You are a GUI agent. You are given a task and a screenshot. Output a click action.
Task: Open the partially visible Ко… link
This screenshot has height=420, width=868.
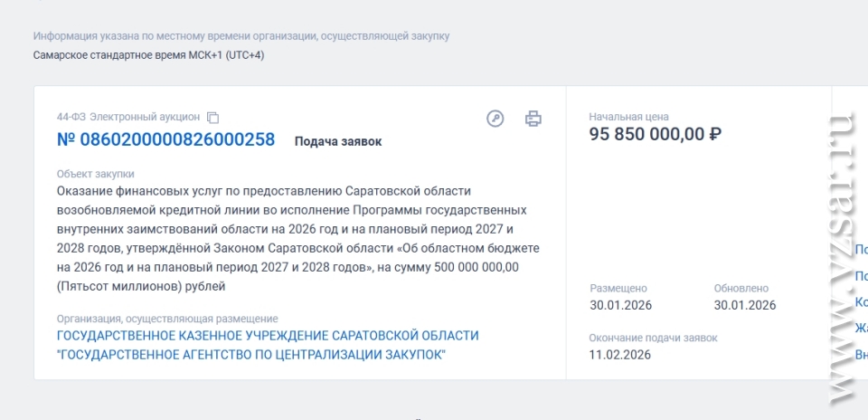(861, 301)
